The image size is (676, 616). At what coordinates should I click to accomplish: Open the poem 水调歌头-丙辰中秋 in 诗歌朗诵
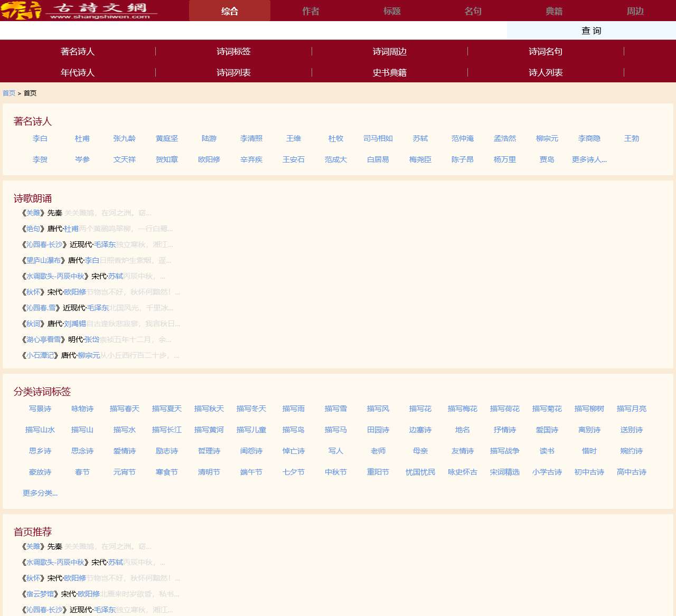[x=55, y=276]
